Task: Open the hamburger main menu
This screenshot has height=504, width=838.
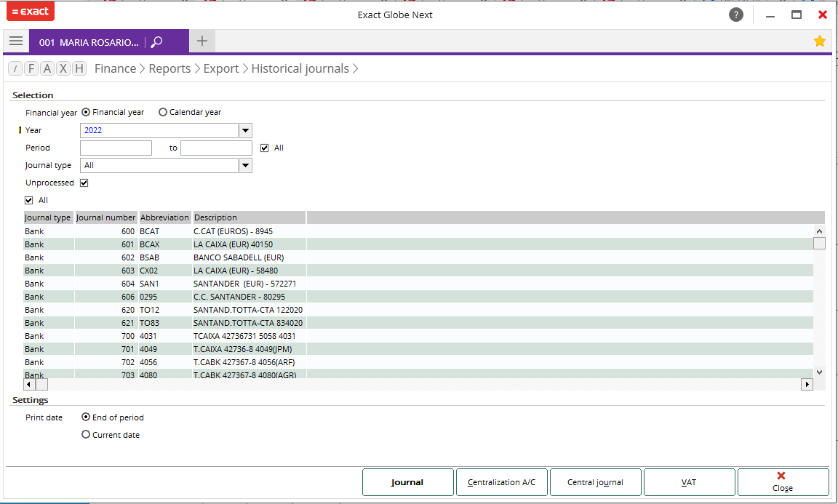Action: [x=16, y=41]
